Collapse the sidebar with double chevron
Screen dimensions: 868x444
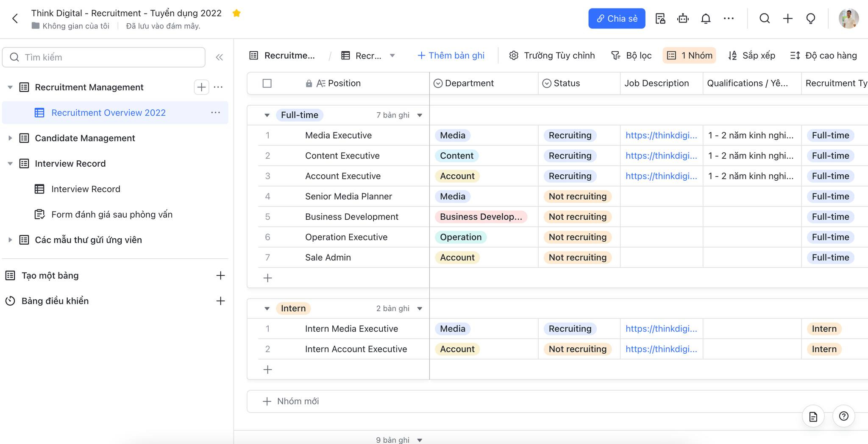219,57
